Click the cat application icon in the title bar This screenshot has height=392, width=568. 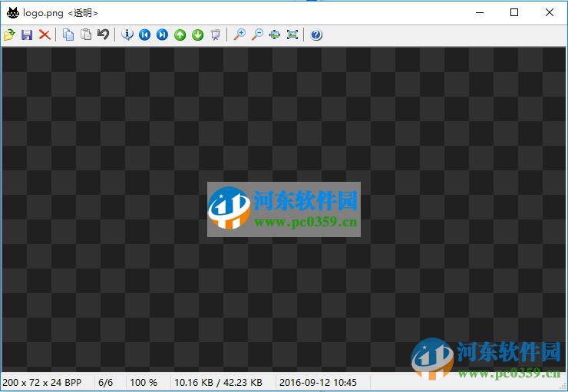tap(13, 13)
